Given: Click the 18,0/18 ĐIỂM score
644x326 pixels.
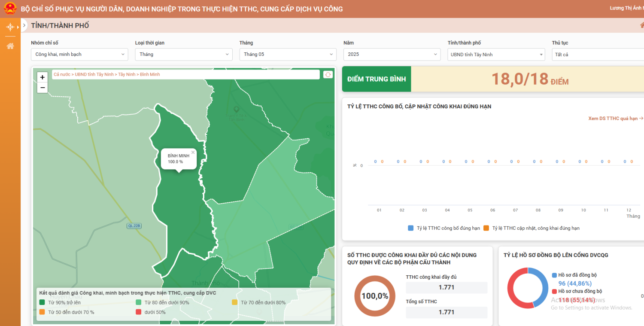Looking at the screenshot, I should (x=530, y=79).
